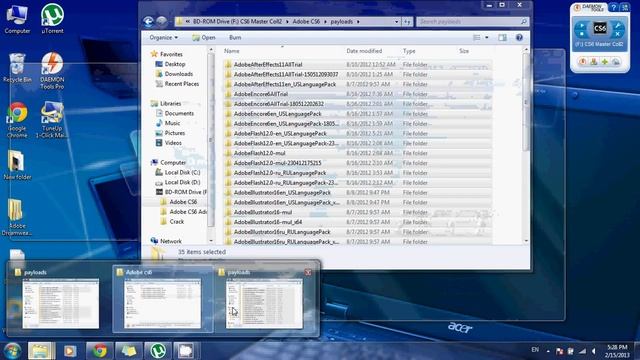
Task: Show hidden system tray icons arrow
Action: [x=548, y=351]
